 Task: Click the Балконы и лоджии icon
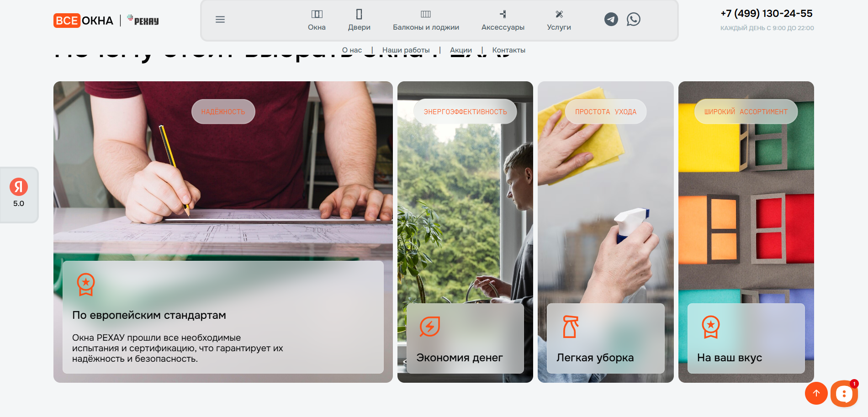(x=426, y=14)
